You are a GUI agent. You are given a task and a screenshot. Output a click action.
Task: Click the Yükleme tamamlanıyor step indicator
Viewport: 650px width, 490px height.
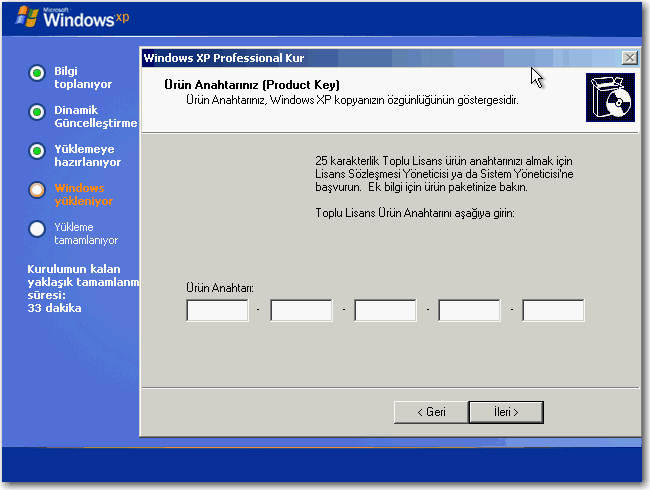pos(37,229)
